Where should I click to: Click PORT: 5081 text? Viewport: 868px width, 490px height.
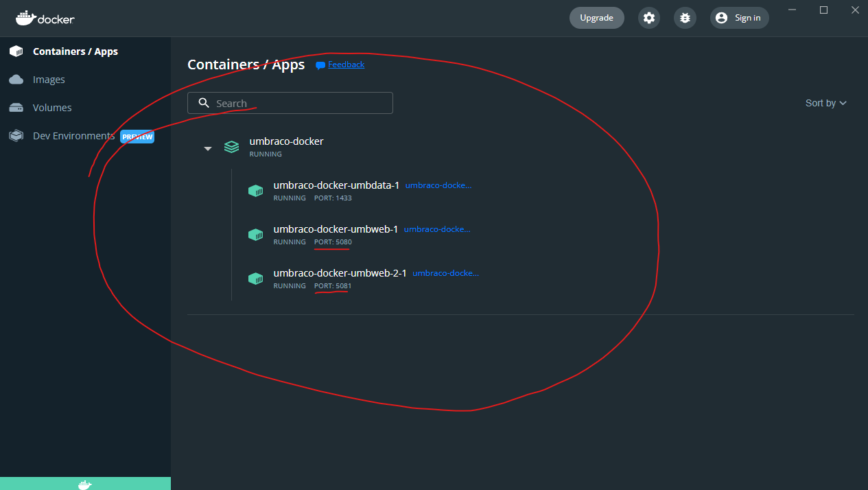(x=333, y=286)
